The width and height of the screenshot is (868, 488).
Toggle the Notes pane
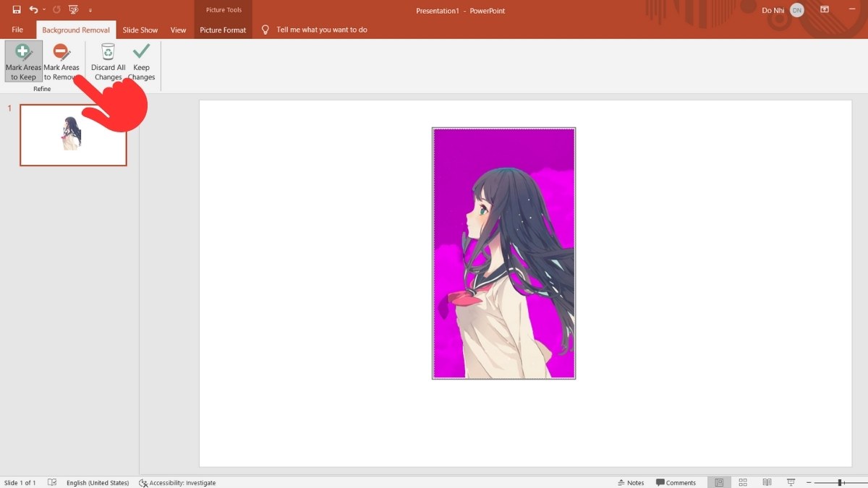(631, 482)
